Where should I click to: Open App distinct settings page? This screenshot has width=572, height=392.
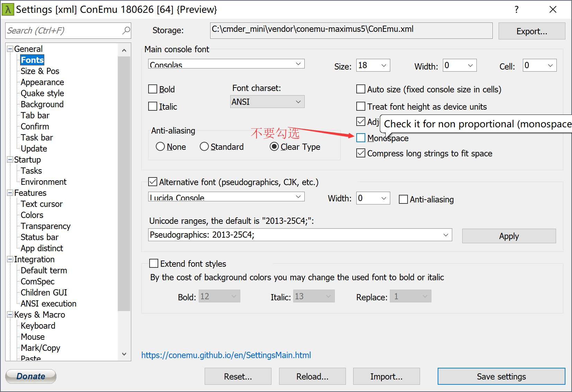pyautogui.click(x=42, y=248)
